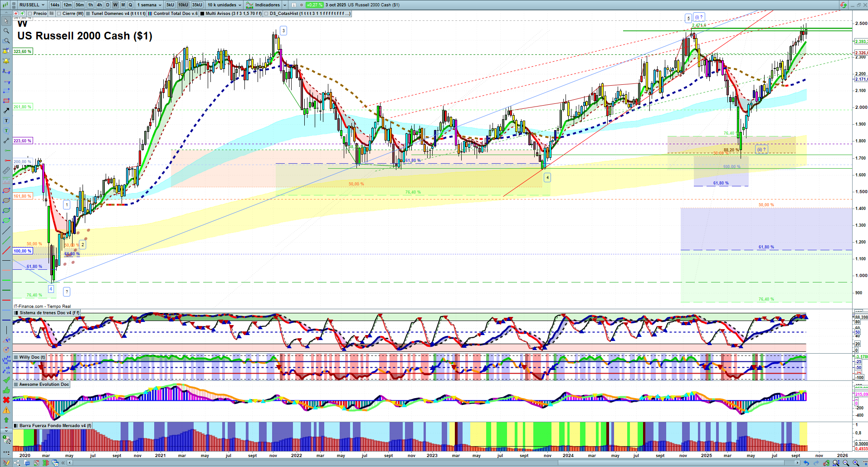Click the Indicadores button

click(267, 5)
